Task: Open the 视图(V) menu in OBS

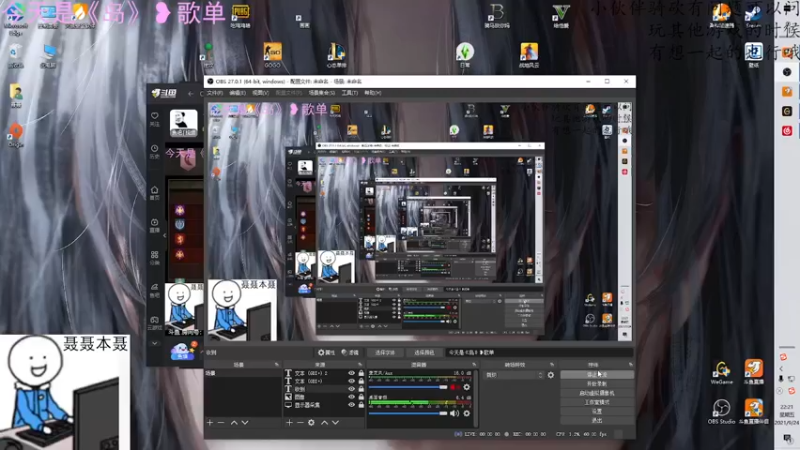Action: tap(260, 93)
